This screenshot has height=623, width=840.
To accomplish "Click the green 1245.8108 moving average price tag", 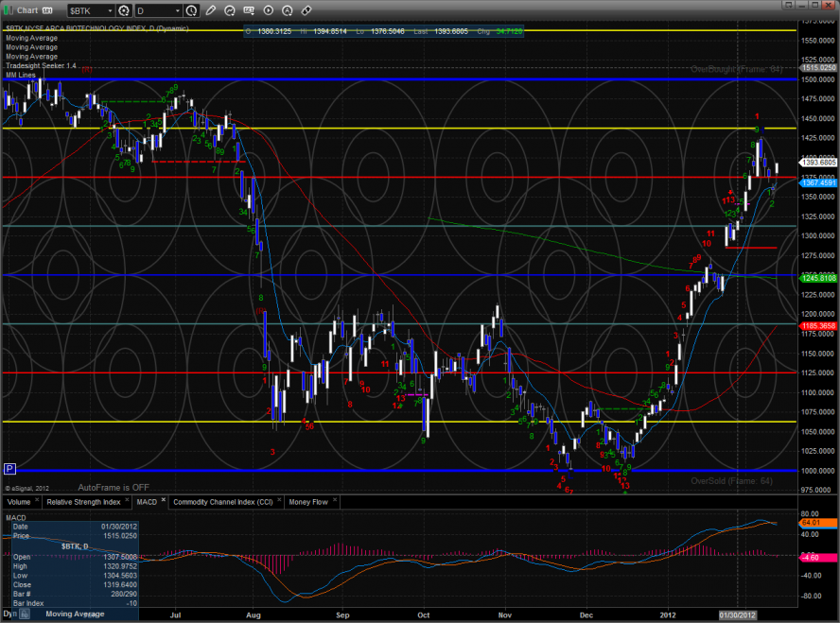I will click(x=818, y=278).
